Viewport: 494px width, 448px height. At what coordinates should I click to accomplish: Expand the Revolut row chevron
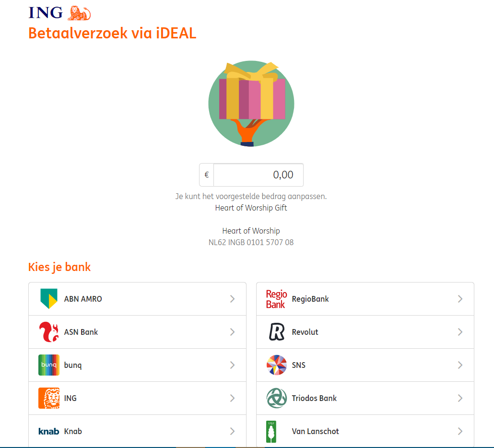460,332
